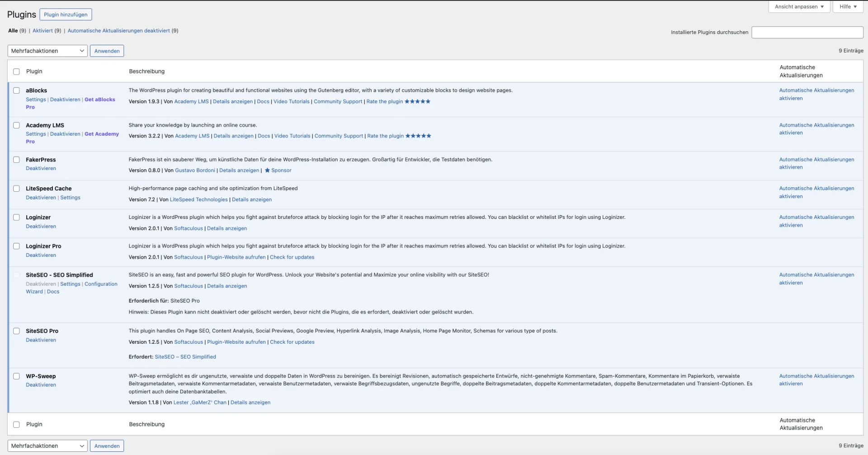Image resolution: width=868 pixels, height=455 pixels.
Task: Open aBlocks Settings link
Action: click(36, 100)
